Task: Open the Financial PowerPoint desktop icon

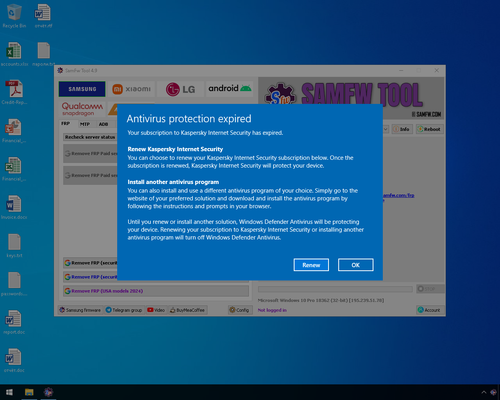Action: 14,131
